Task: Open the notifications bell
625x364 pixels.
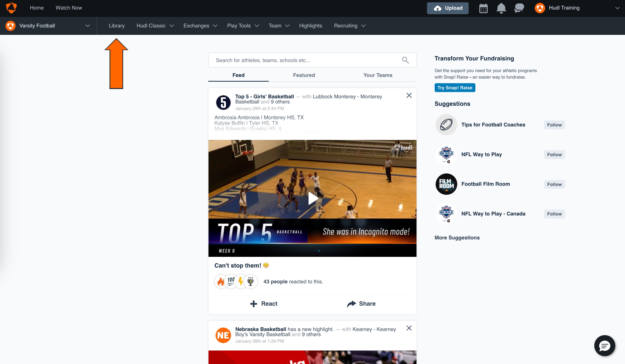Action: coord(501,8)
